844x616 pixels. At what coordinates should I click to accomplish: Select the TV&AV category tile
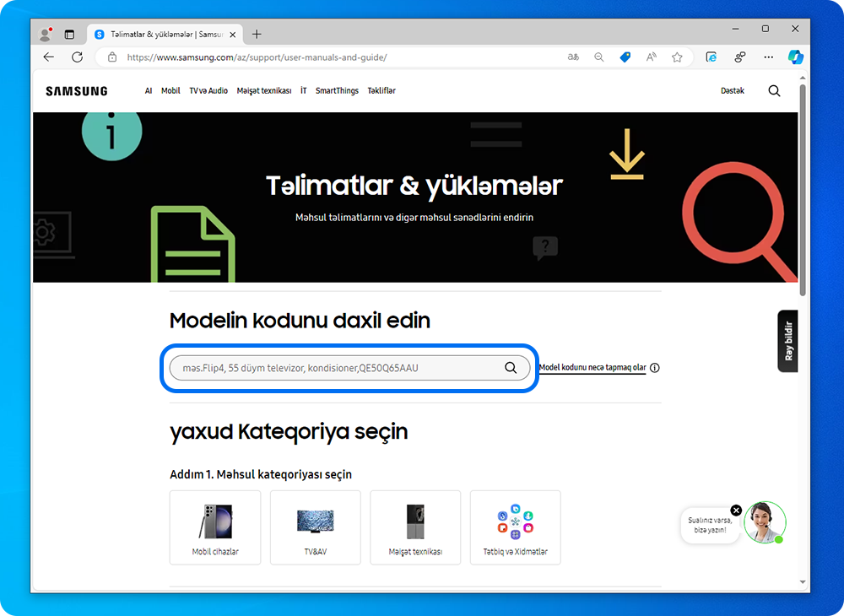(x=316, y=527)
